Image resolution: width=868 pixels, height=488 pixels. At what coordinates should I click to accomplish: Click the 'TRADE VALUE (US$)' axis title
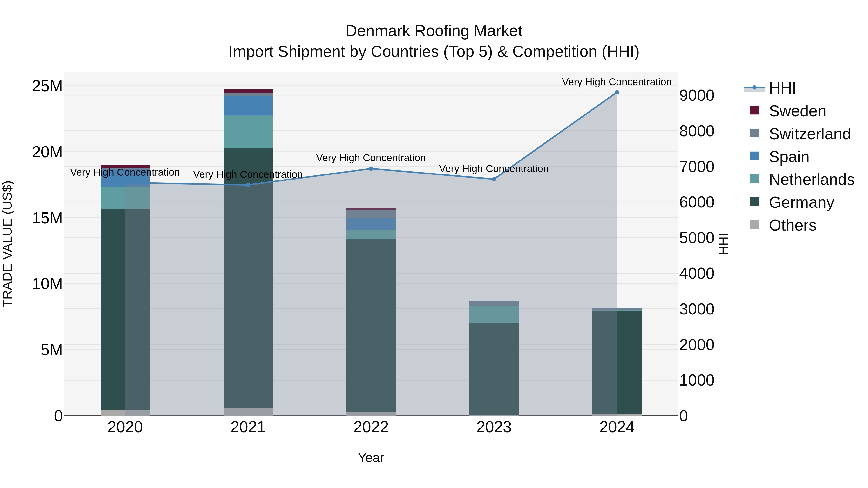pos(7,244)
